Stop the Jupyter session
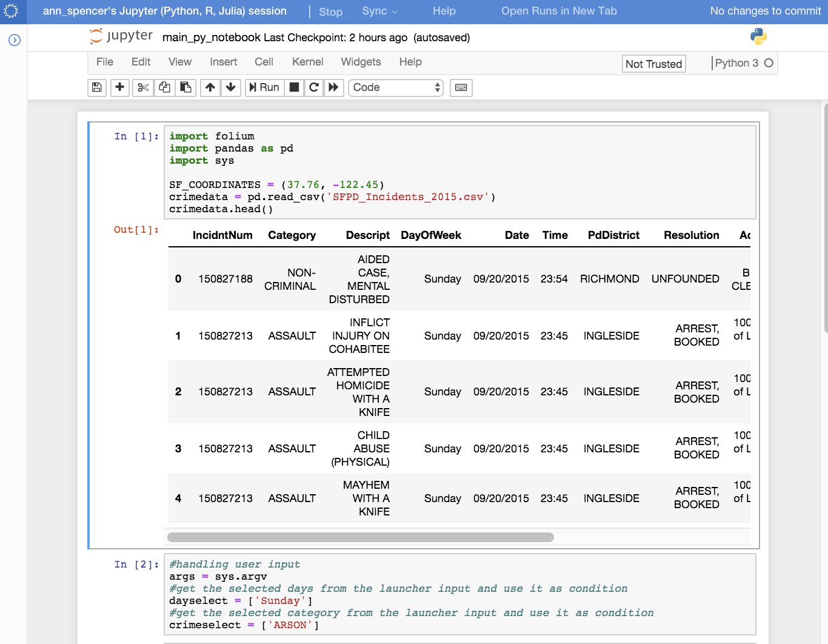828x644 pixels. pyautogui.click(x=331, y=11)
